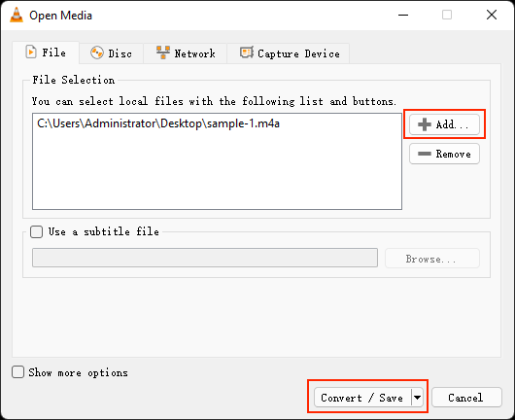Close the Open Media dialog
The height and width of the screenshot is (420, 515).
[492, 15]
